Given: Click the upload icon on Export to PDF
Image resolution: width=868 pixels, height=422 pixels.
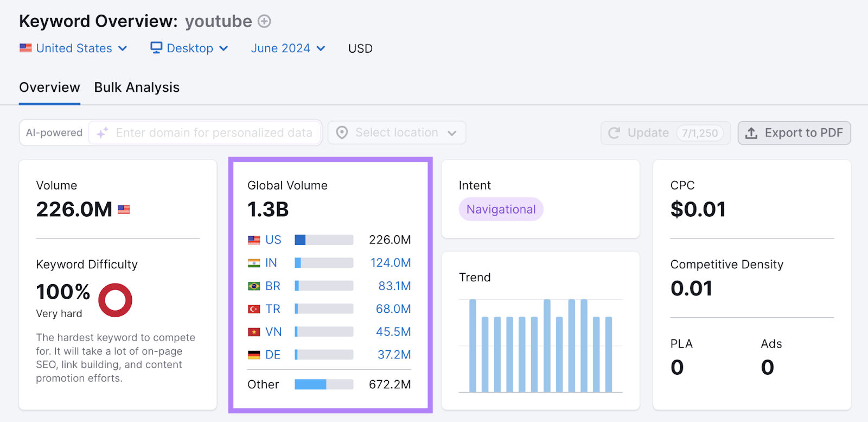Looking at the screenshot, I should pos(751,133).
